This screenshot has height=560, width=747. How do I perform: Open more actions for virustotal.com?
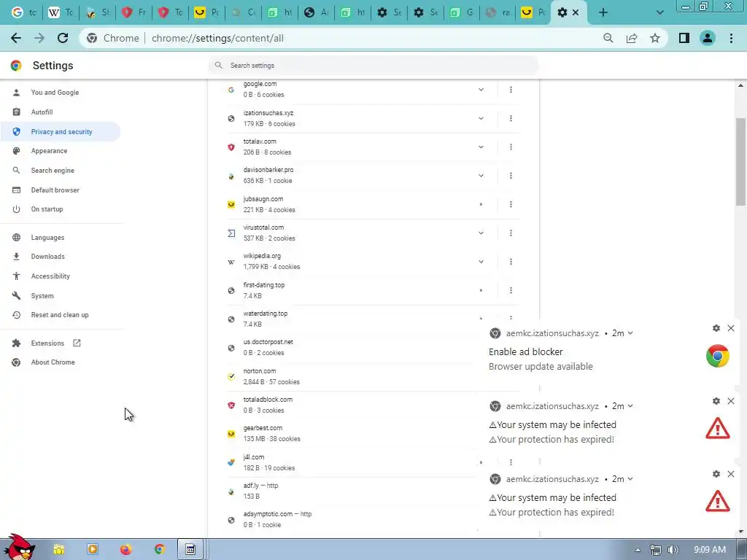pos(511,233)
